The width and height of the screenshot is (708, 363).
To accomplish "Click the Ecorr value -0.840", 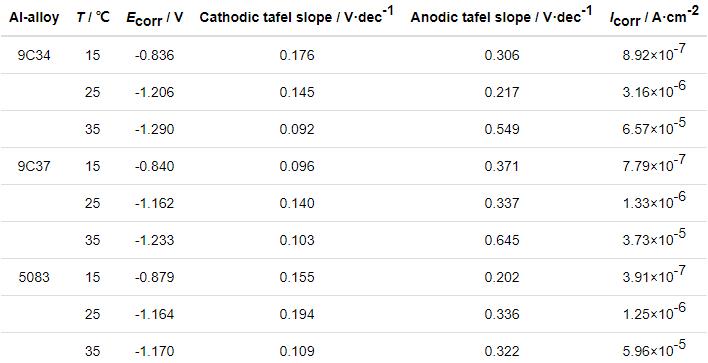I will (x=154, y=167).
